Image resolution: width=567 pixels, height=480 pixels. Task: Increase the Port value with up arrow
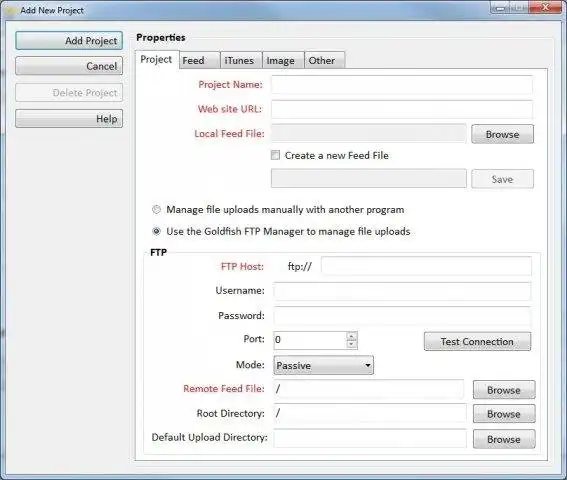pos(351,336)
